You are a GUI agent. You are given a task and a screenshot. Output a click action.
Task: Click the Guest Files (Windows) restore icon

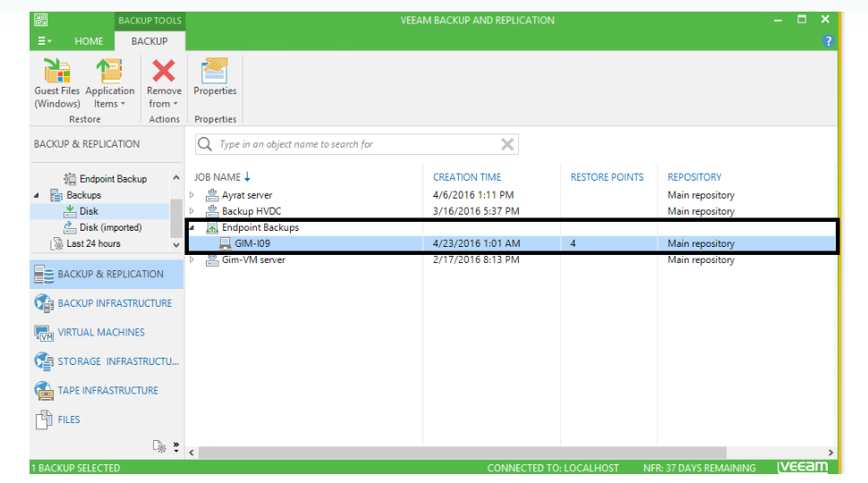click(x=57, y=72)
